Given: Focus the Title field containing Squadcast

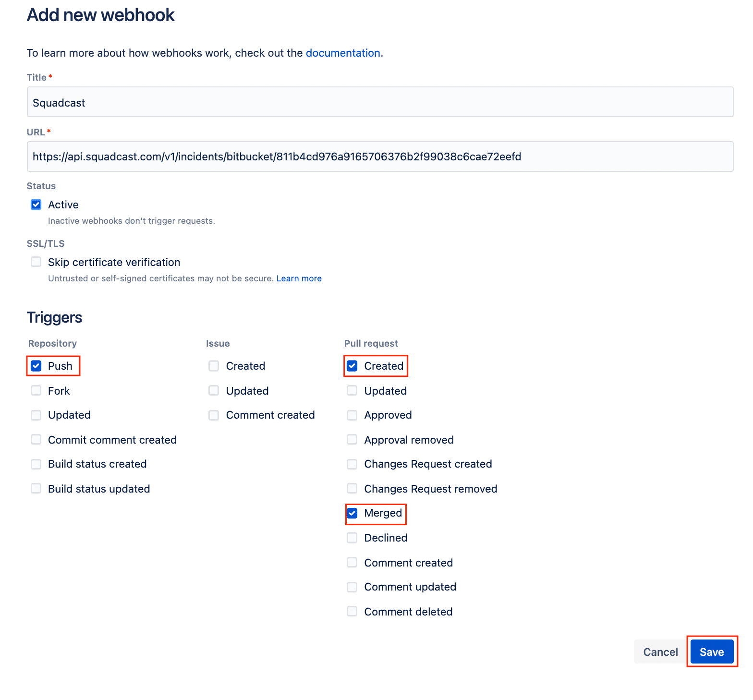Looking at the screenshot, I should tap(380, 102).
